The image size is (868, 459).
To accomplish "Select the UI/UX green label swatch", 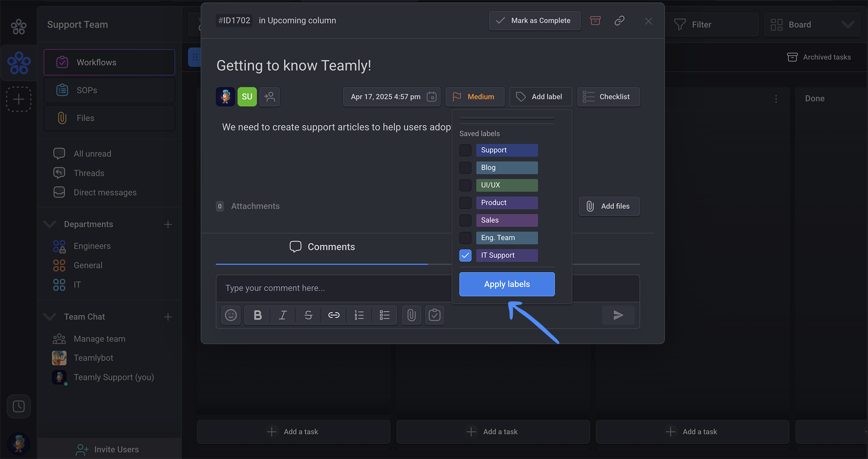I will click(507, 185).
